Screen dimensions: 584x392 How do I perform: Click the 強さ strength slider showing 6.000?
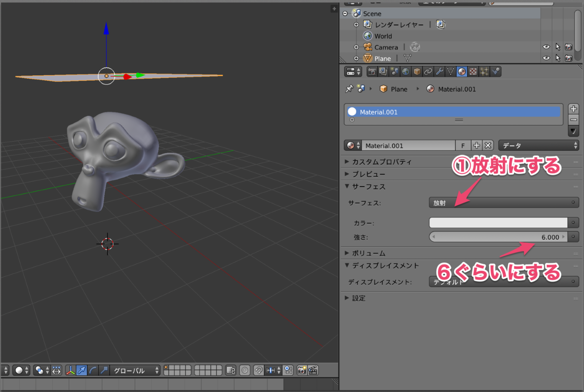[x=498, y=237]
